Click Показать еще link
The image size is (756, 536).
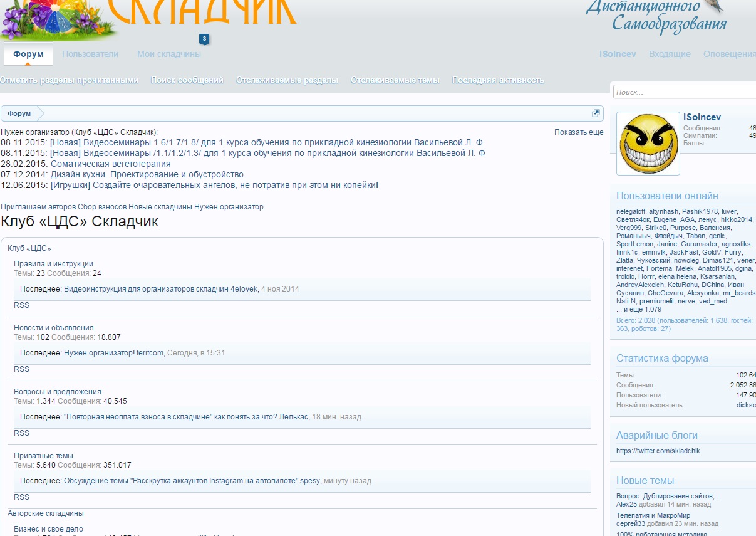click(579, 132)
